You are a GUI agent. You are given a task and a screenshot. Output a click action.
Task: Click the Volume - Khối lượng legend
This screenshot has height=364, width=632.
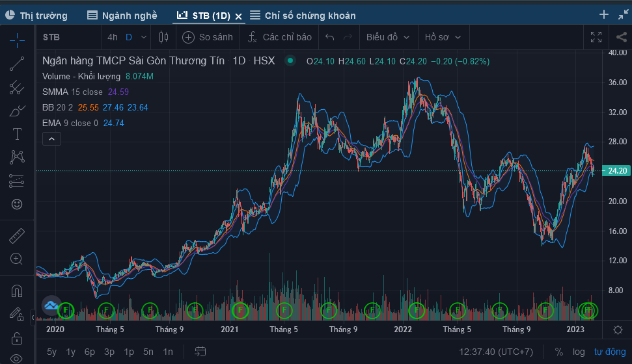click(81, 77)
